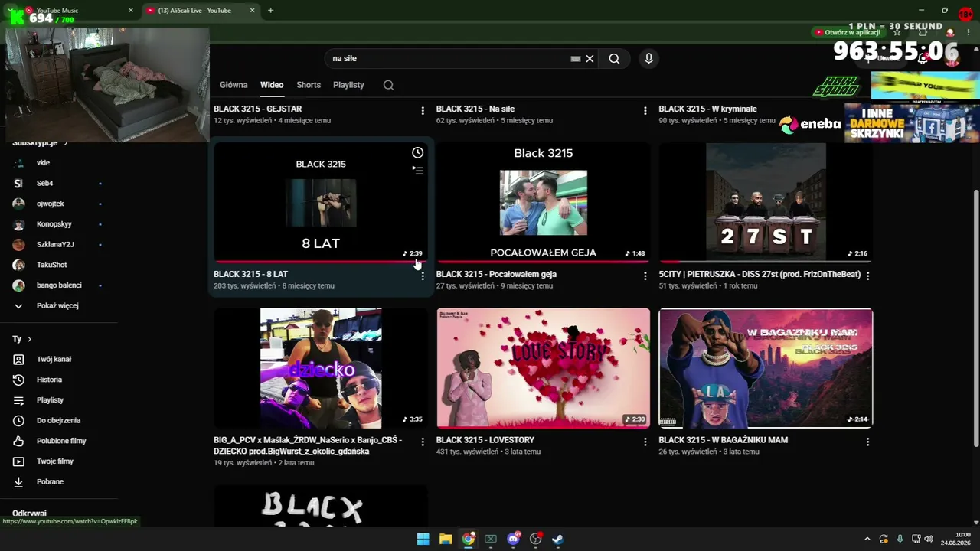Viewport: 980px width, 551px height.
Task: Switch to Shorts channel tab
Action: 309,85
